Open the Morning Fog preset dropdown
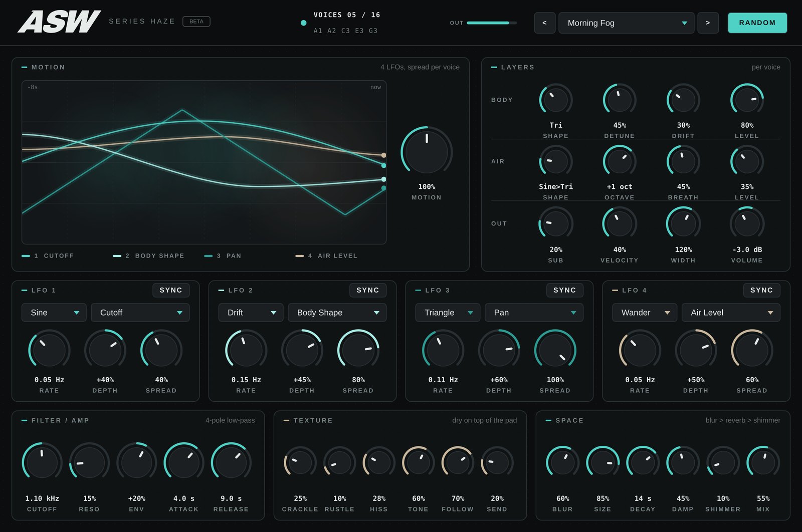Screen dimensions: 802x532 coord(626,23)
